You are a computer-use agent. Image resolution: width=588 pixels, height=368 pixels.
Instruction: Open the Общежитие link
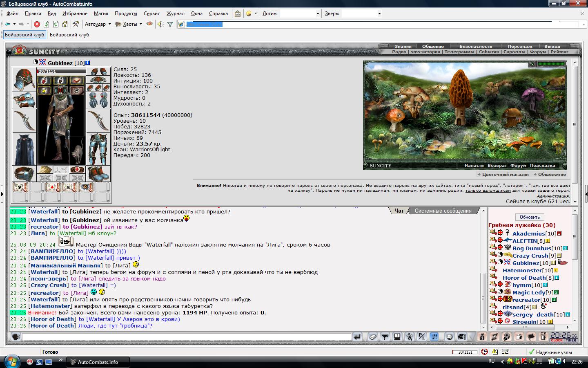552,174
